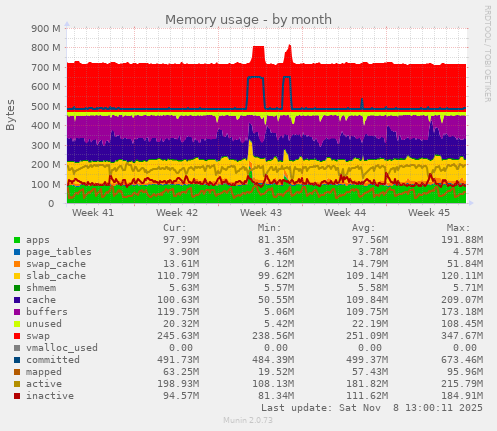The image size is (497, 431).
Task: Click the 'Bytes' y-axis label
Action: (x=10, y=115)
